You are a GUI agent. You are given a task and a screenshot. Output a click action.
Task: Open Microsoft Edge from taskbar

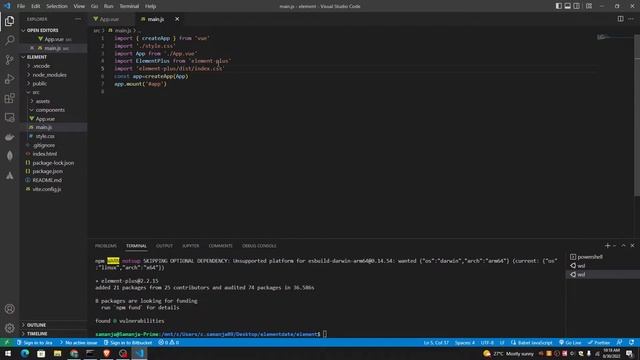point(24,353)
